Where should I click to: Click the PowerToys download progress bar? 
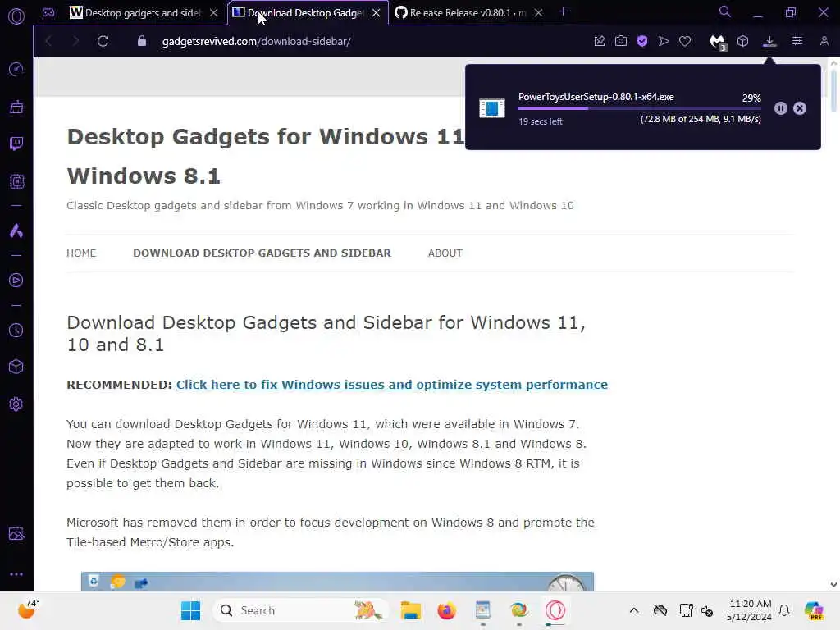coord(639,108)
